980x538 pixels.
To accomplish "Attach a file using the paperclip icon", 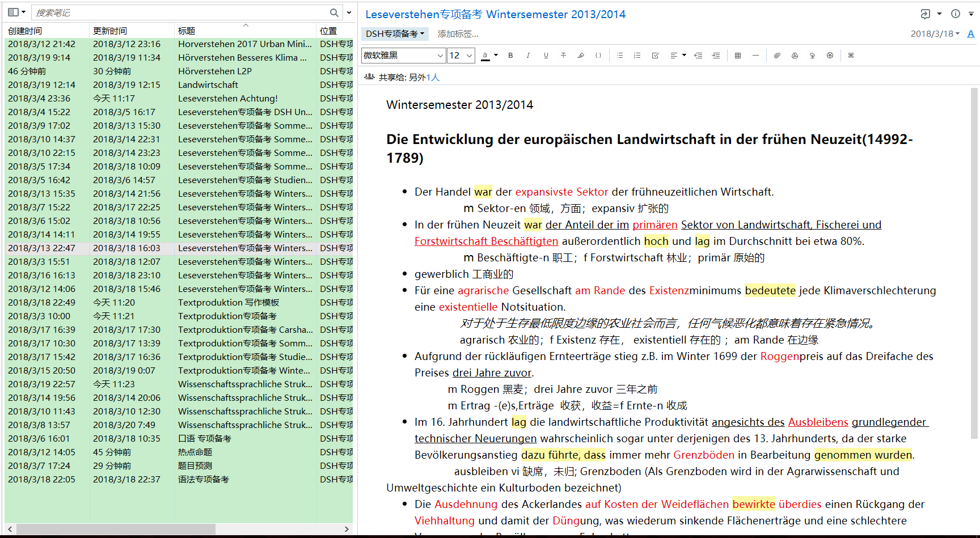I will (x=777, y=56).
